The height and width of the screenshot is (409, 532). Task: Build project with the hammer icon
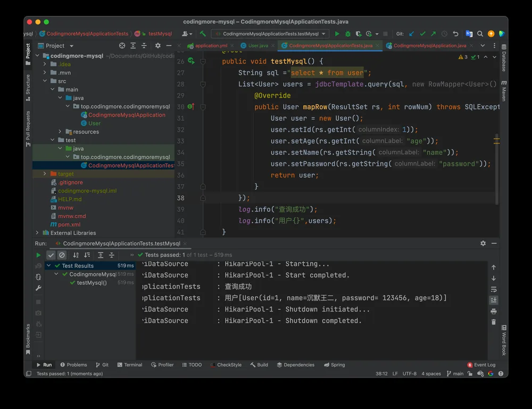(x=203, y=34)
